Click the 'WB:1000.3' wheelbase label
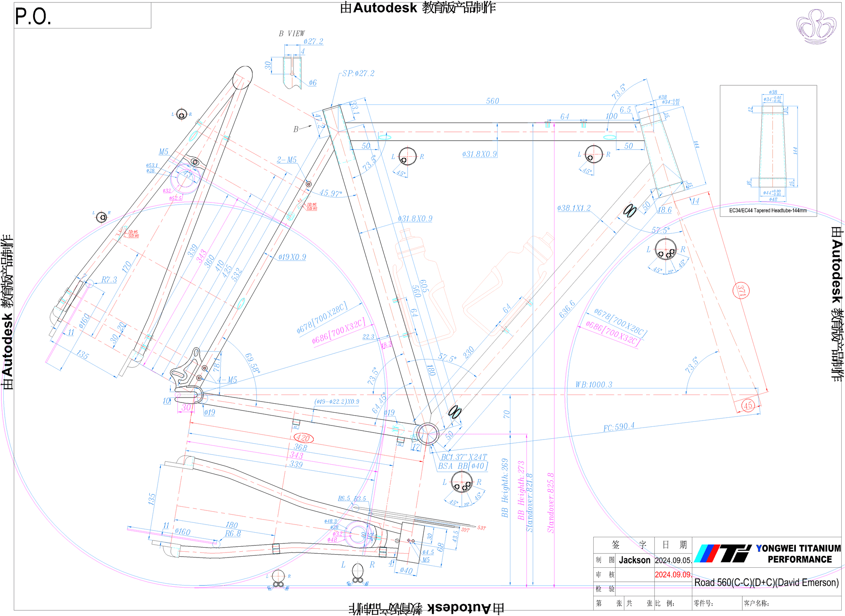 tap(594, 385)
